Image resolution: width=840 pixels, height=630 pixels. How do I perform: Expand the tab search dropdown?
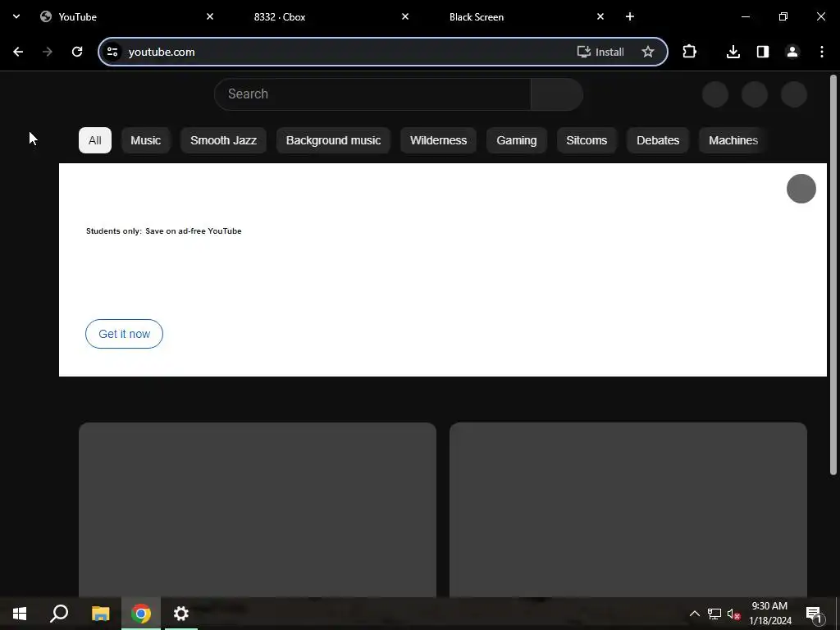point(16,16)
